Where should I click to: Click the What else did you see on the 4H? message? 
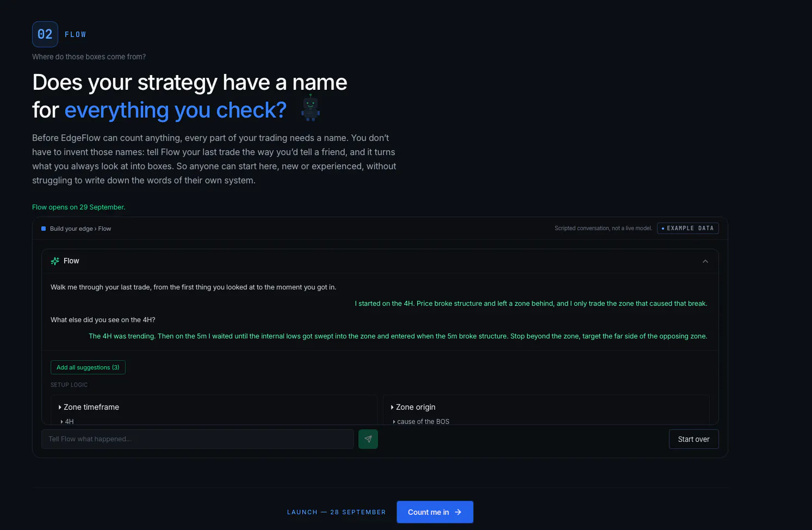tap(103, 320)
